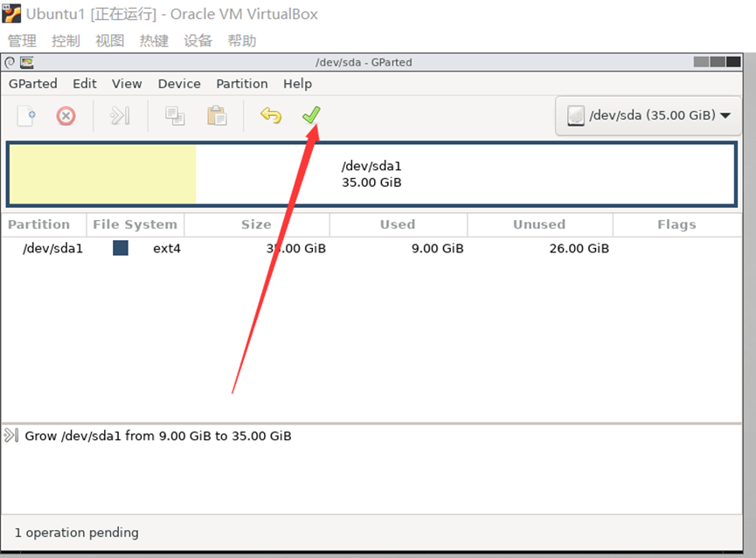Viewport: 756px width, 558px height.
Task: Click the Flags column header
Action: click(677, 224)
